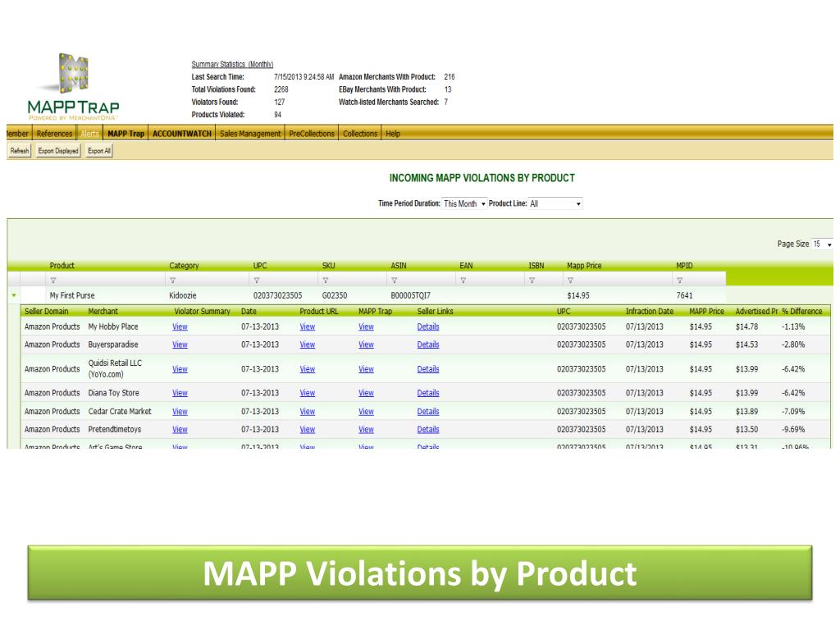Sort by the Mapp Price column header

tap(584, 266)
